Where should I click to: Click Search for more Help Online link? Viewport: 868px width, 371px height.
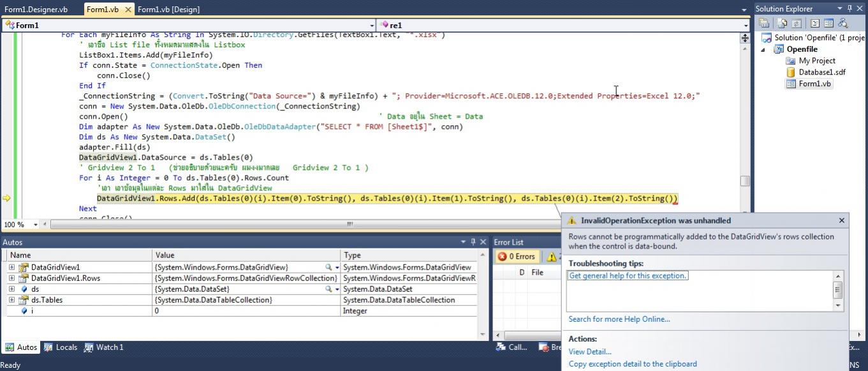(619, 319)
